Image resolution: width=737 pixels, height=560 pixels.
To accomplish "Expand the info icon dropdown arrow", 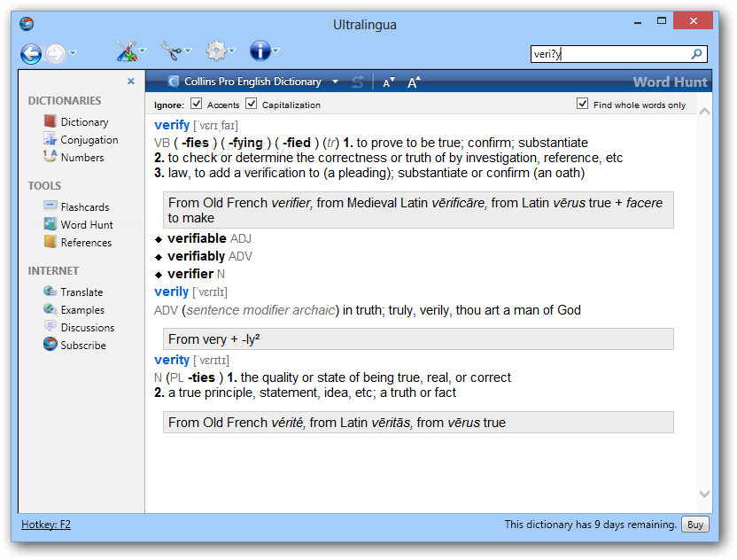I will 276,51.
